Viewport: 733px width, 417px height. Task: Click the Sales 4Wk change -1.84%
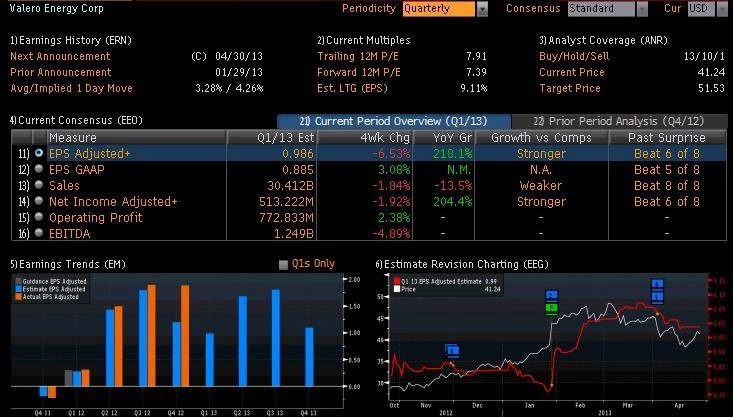(391, 186)
